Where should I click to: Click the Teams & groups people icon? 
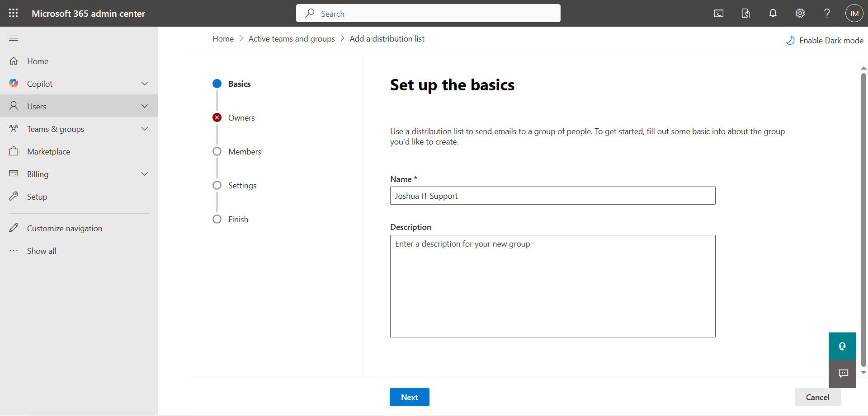(14, 129)
